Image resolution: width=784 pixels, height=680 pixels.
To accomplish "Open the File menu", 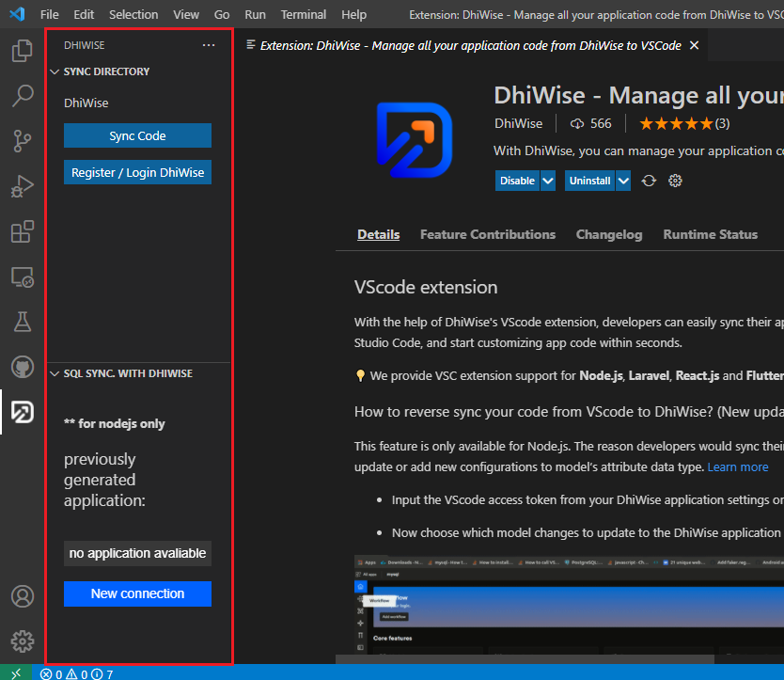I will 49,14.
